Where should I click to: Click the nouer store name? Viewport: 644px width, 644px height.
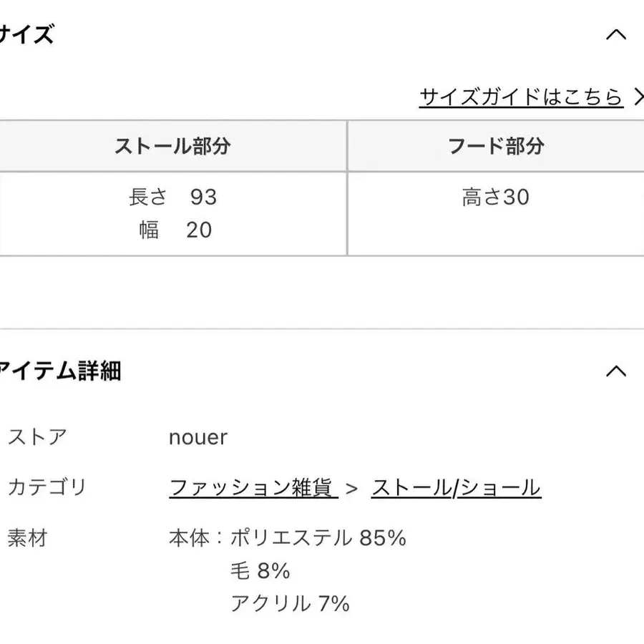point(198,437)
